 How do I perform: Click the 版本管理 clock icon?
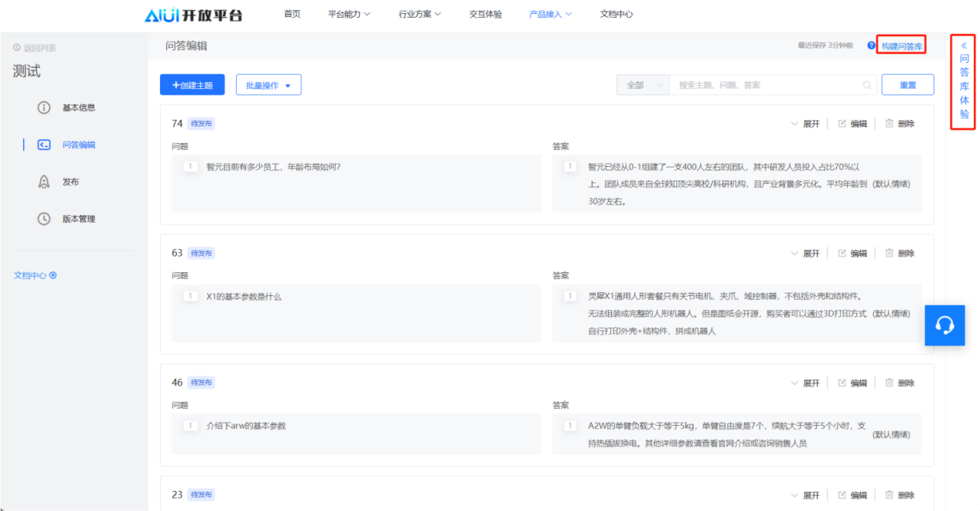(44, 219)
